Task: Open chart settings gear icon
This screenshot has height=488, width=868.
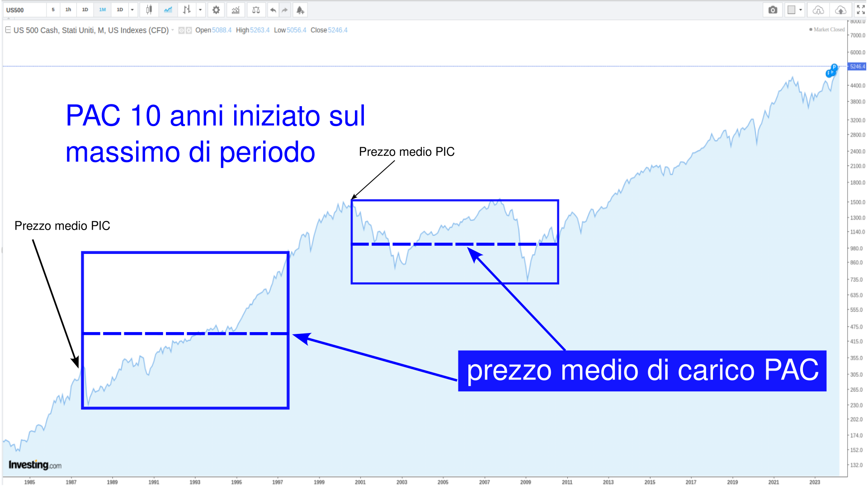Action: [216, 9]
